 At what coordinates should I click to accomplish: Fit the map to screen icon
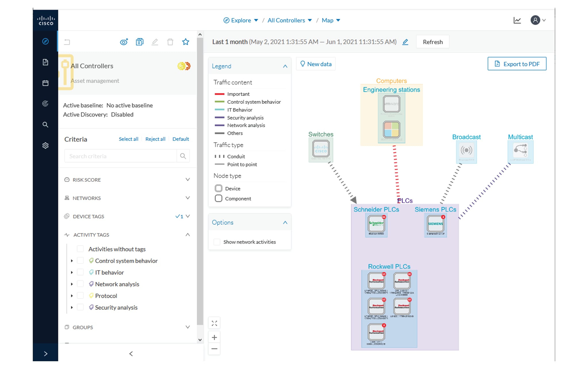(214, 323)
